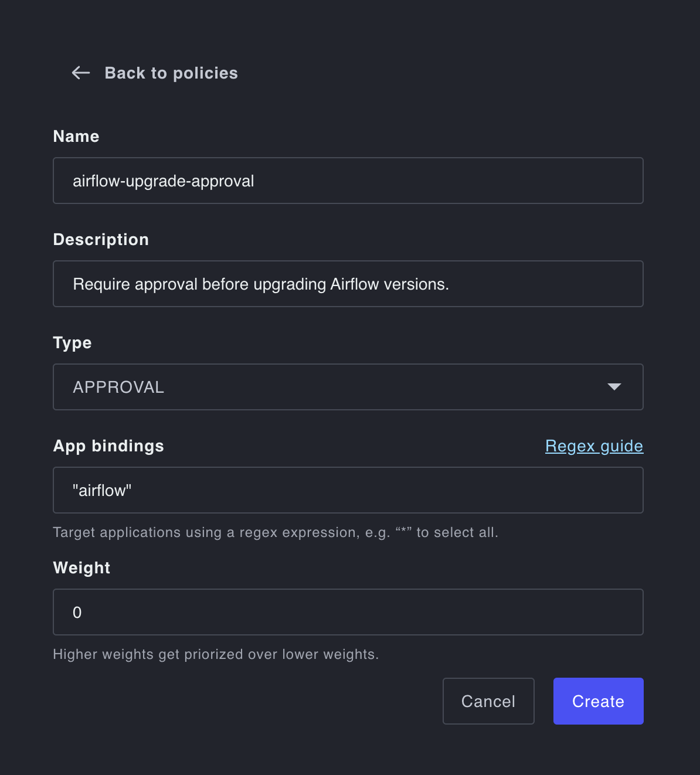
Task: Click the 'Weight' field label
Action: 81,568
